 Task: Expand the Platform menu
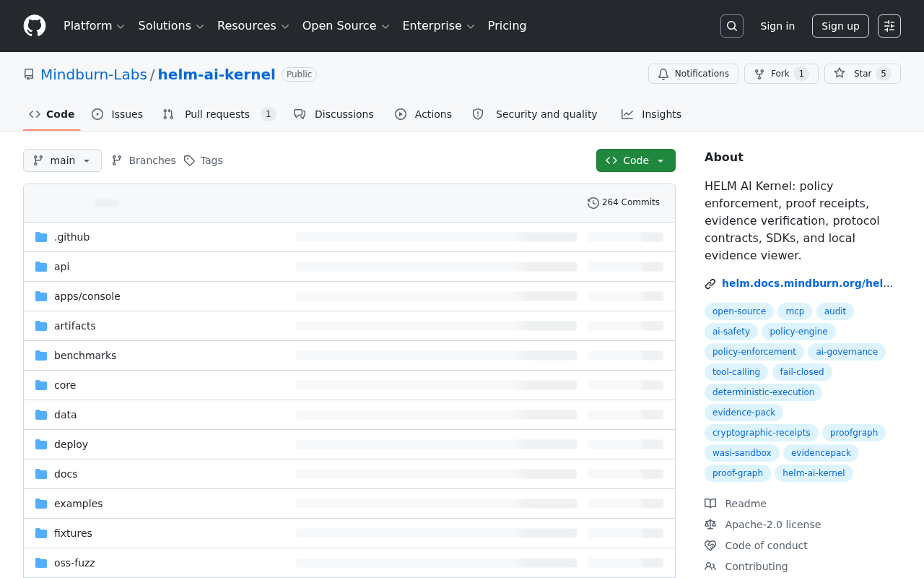point(94,26)
